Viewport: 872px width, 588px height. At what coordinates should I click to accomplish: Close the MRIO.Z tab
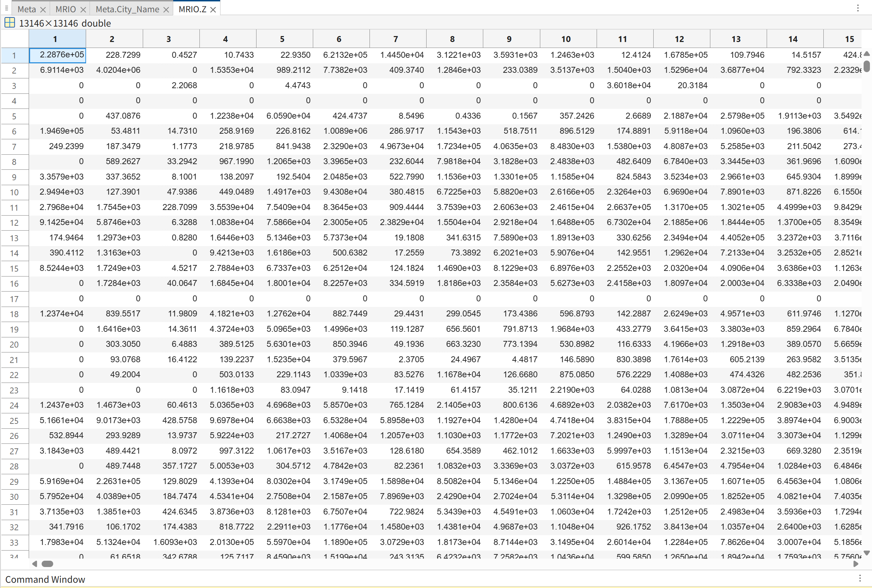(213, 10)
